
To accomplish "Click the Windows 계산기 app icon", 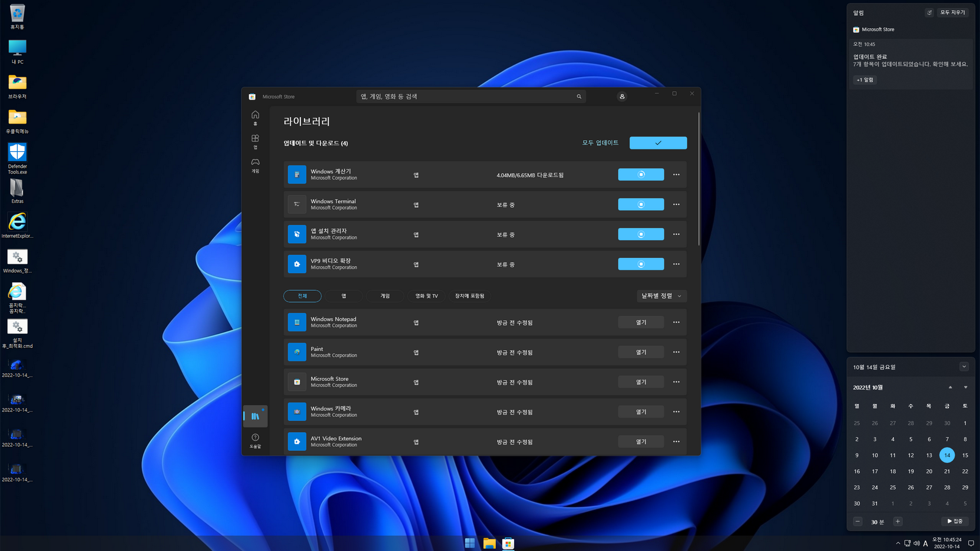I will pyautogui.click(x=297, y=174).
